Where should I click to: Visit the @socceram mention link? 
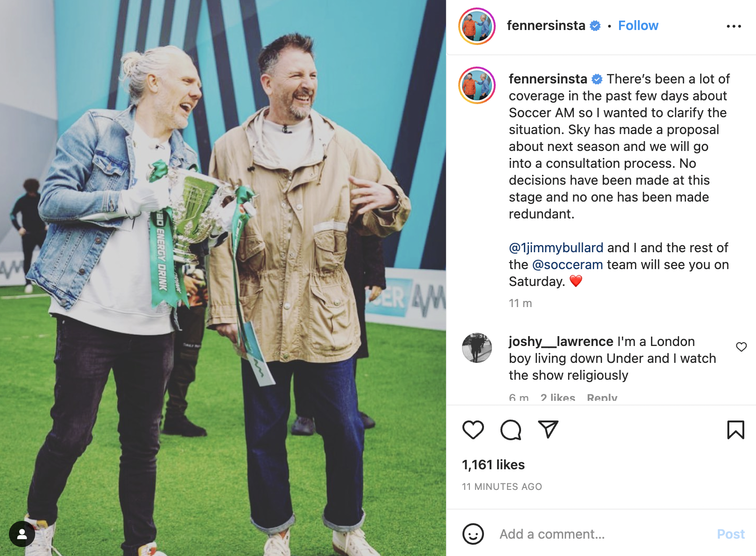567,264
